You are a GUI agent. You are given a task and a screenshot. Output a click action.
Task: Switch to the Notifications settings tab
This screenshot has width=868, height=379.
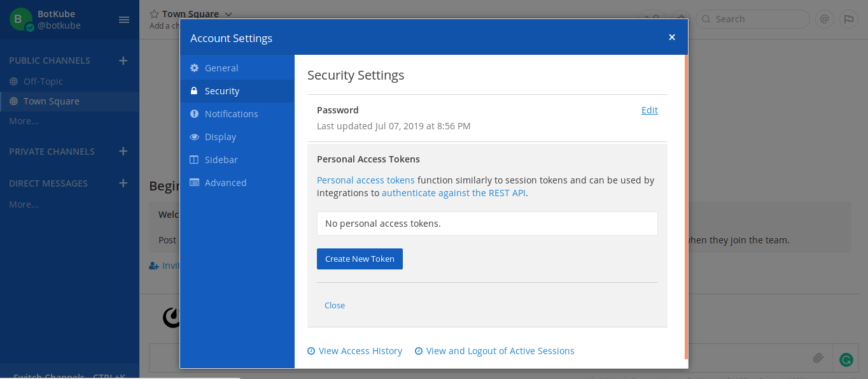[x=231, y=114]
